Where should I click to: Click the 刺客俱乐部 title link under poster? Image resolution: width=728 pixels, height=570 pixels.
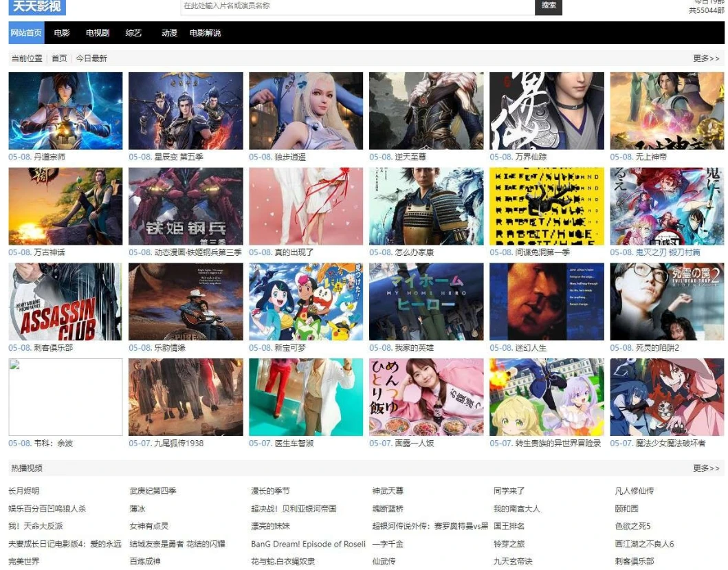(53, 347)
